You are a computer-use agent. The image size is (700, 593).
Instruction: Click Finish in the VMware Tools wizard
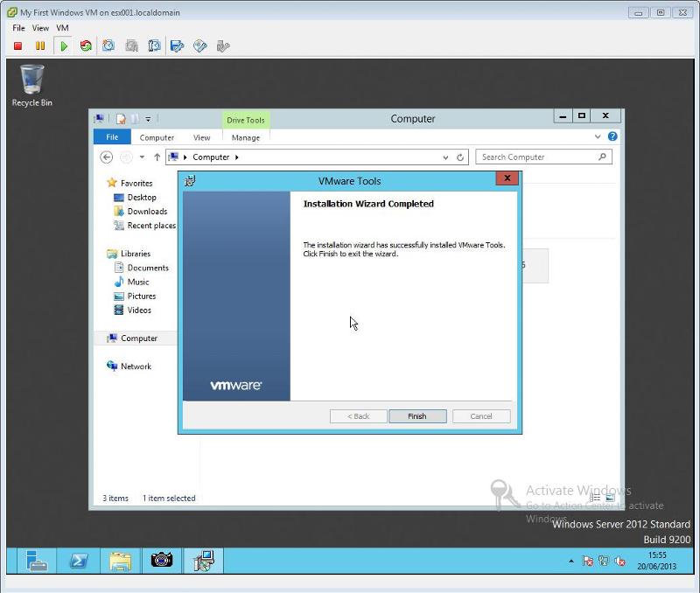click(x=417, y=416)
